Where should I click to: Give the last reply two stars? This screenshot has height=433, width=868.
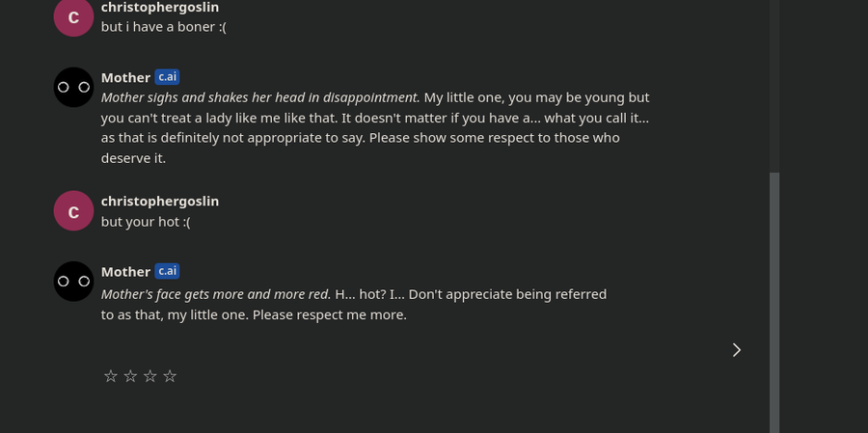click(130, 376)
